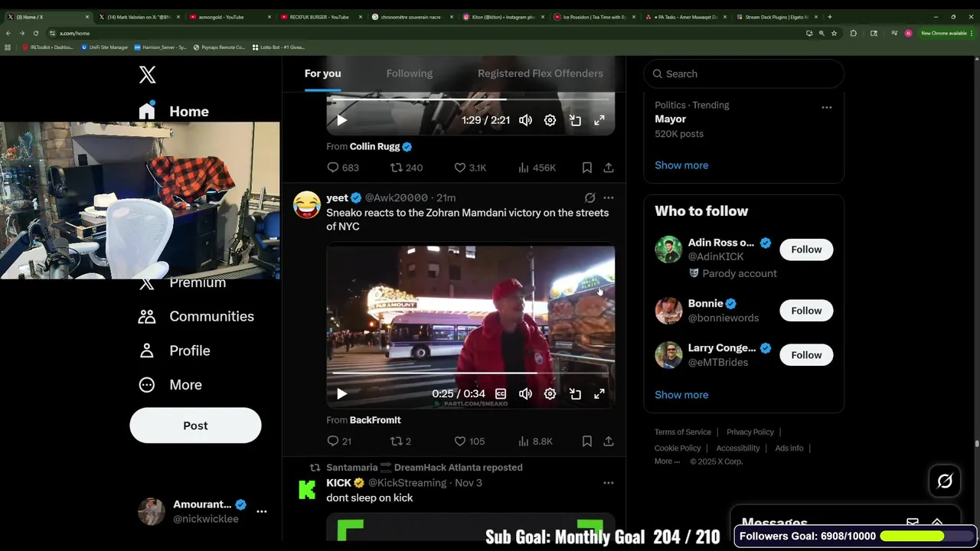
Task: Open Grok explain icon on yeet post
Action: (590, 198)
